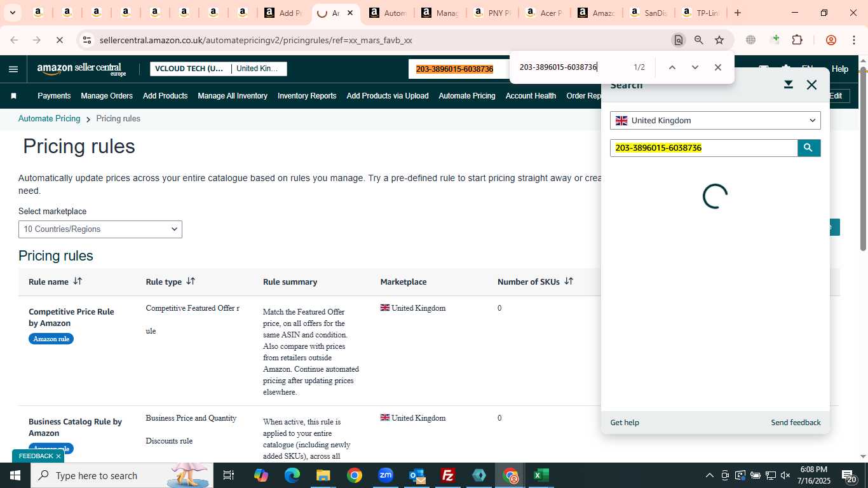The image size is (868, 488).
Task: Click the find-in-page icon in address bar
Action: click(x=679, y=40)
